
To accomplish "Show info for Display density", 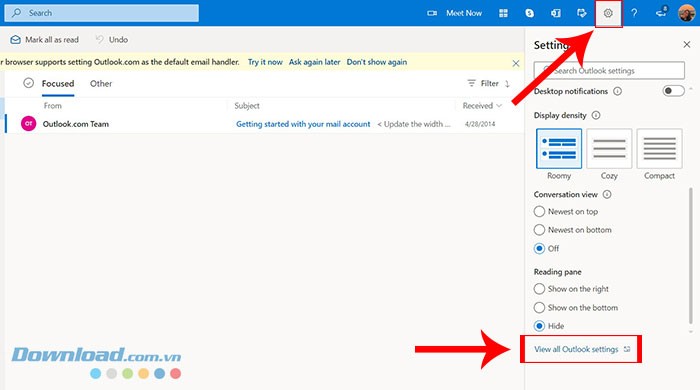I will point(596,115).
